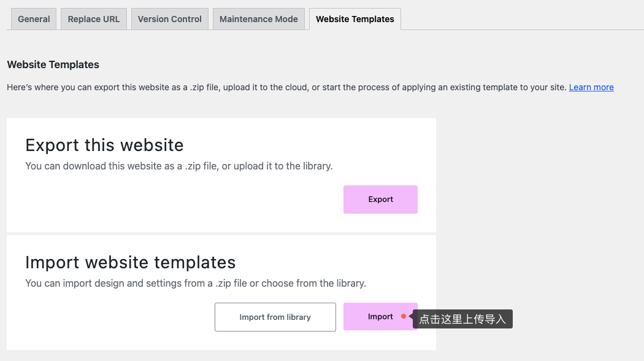Click the export description about downloading .zip
The image size is (644, 361).
coord(178,166)
